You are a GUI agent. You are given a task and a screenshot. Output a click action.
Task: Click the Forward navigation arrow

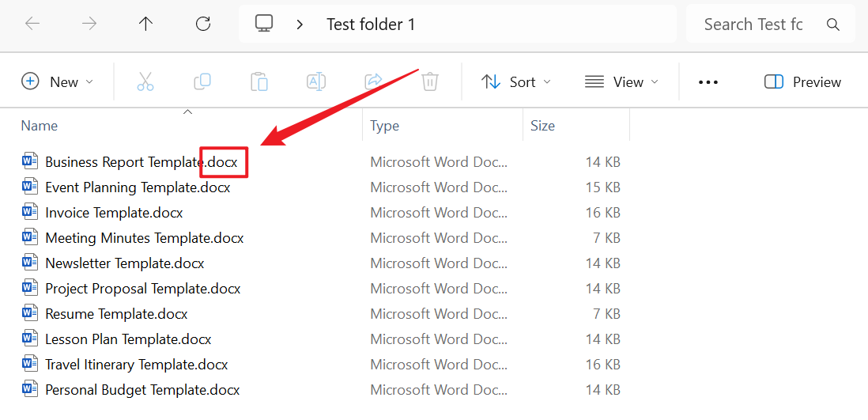point(89,24)
